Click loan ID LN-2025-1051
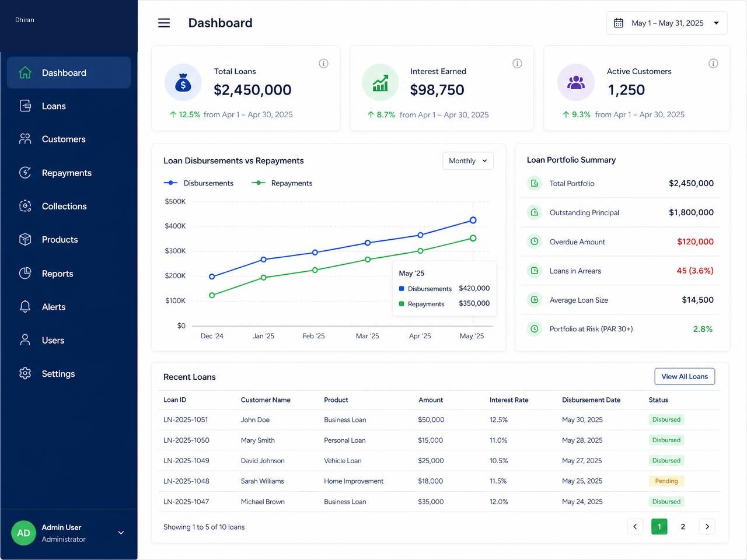The height and width of the screenshot is (560, 747). 186,420
